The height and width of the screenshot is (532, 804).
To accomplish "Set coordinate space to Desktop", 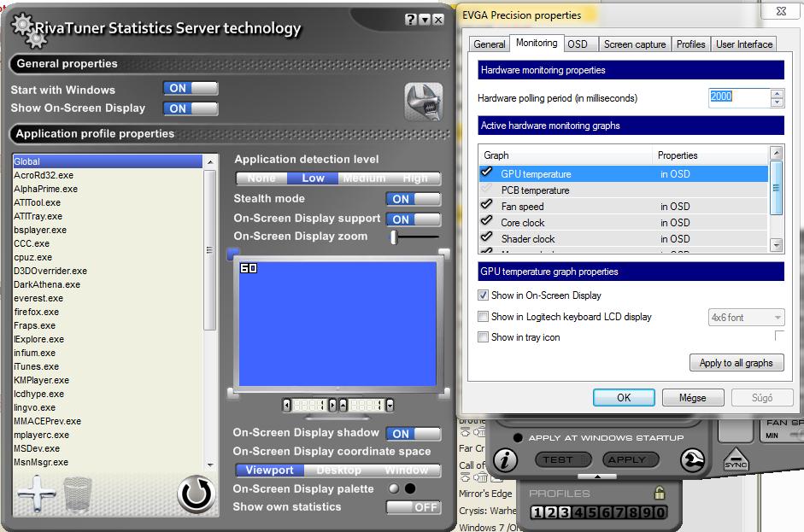I will [339, 470].
